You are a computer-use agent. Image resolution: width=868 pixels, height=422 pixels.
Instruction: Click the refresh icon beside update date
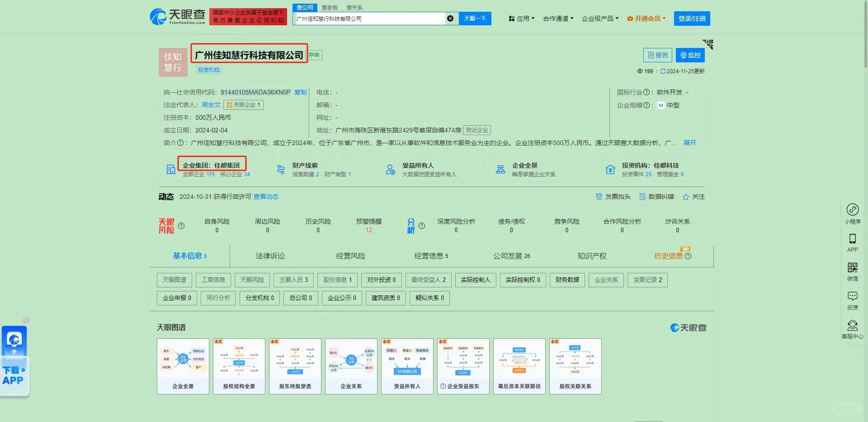click(x=663, y=71)
